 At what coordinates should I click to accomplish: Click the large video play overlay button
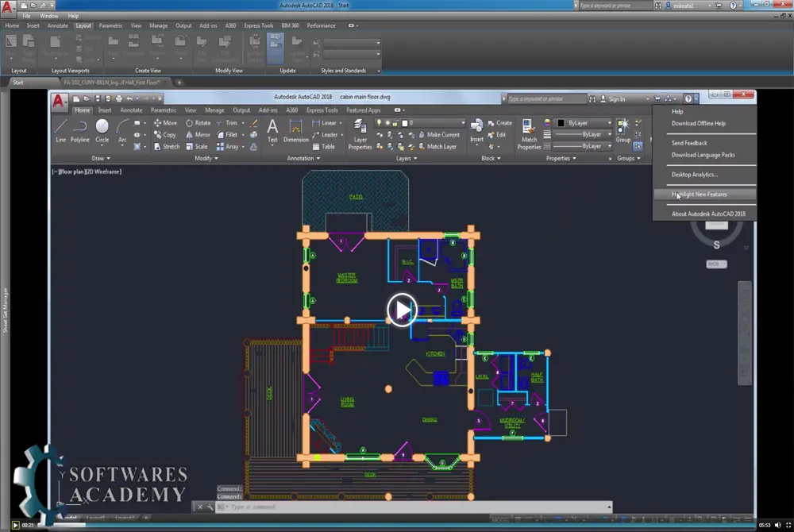pos(402,310)
